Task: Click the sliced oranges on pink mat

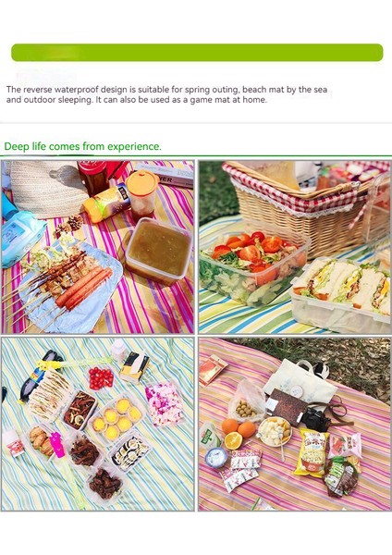Action: click(237, 433)
